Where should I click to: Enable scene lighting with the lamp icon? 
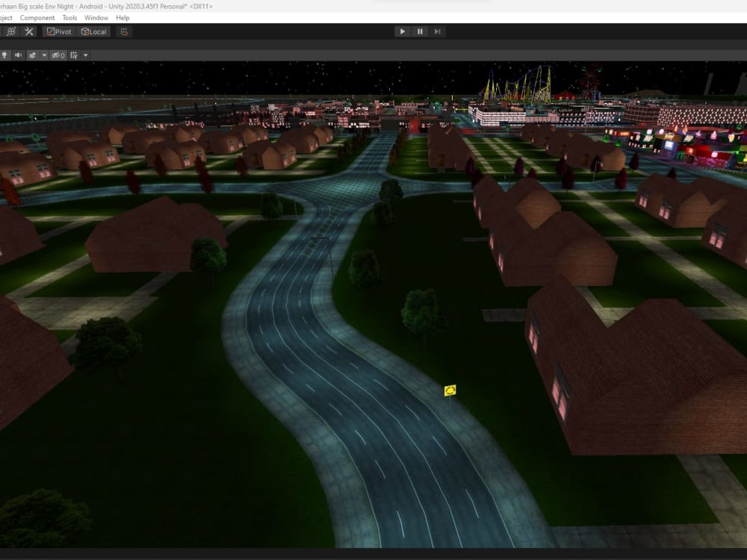click(4, 55)
